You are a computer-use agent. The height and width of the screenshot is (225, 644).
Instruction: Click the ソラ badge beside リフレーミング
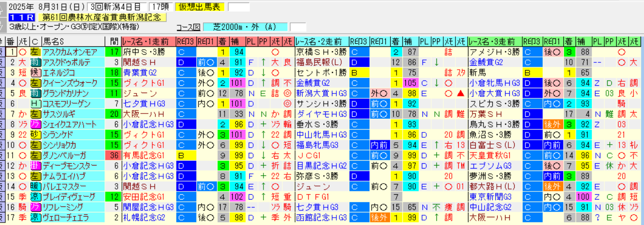[x=35, y=207]
